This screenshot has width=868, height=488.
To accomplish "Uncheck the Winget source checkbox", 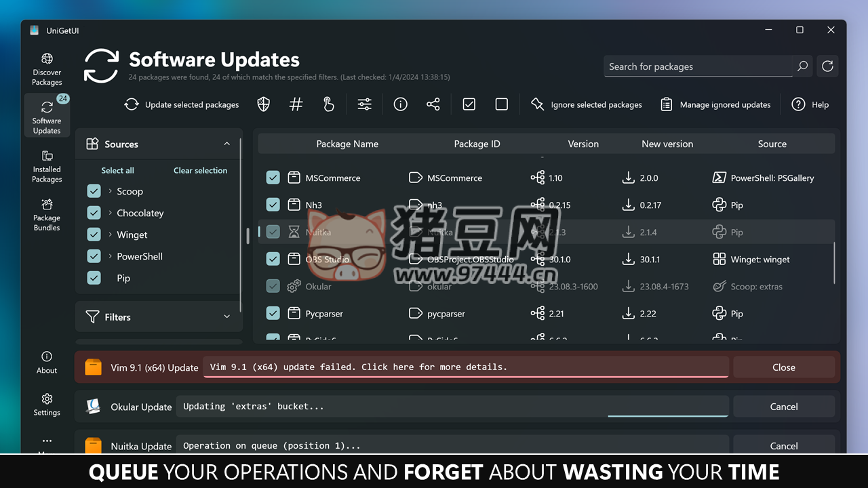I will (x=94, y=235).
